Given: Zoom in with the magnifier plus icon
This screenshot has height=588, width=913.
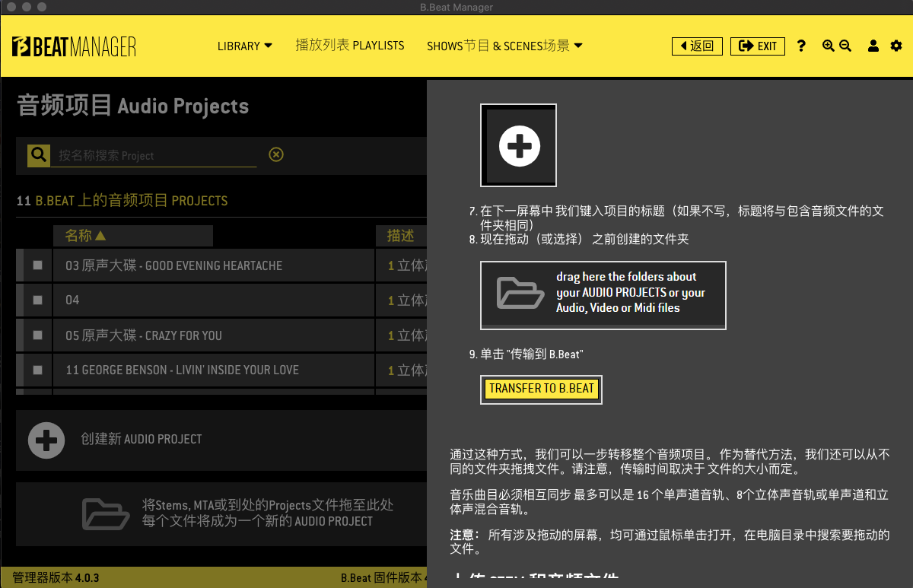Looking at the screenshot, I should 829,46.
